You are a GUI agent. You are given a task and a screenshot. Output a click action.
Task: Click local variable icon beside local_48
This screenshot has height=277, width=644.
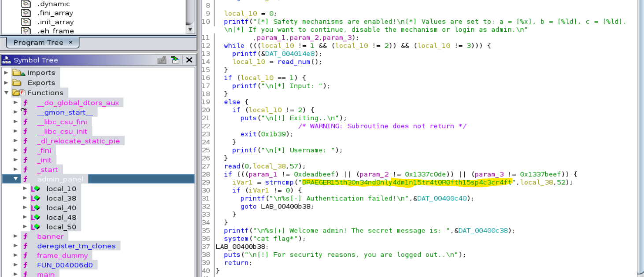(x=35, y=217)
